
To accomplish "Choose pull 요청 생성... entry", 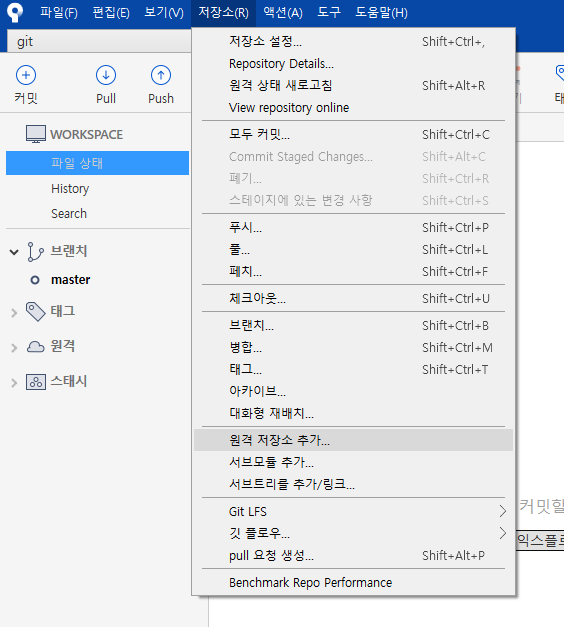I will tap(354, 555).
